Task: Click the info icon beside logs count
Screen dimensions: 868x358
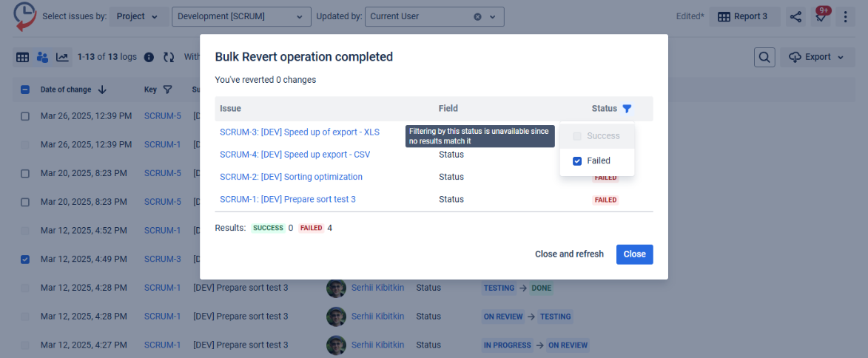Action: click(149, 57)
